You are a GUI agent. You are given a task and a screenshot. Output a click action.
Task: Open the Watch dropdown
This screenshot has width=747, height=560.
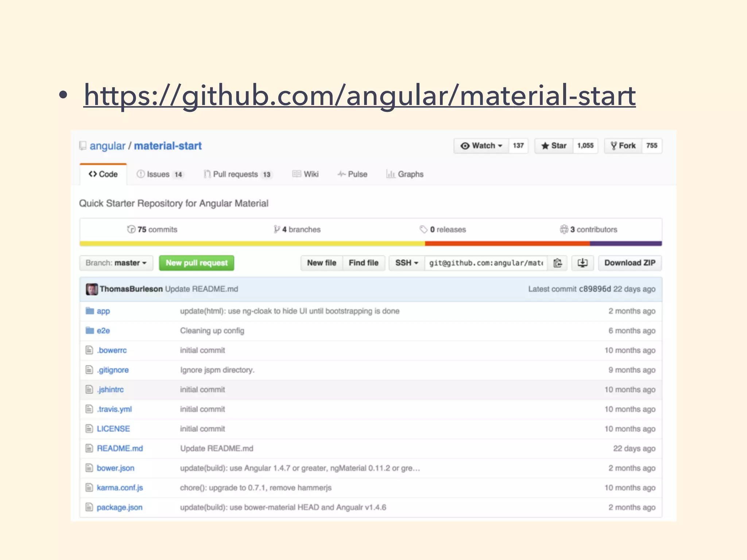pyautogui.click(x=481, y=146)
